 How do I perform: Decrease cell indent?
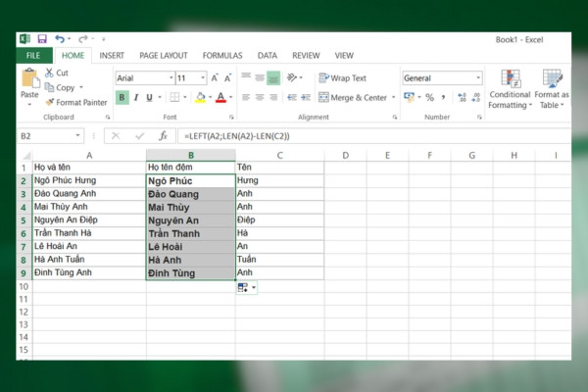pos(292,98)
